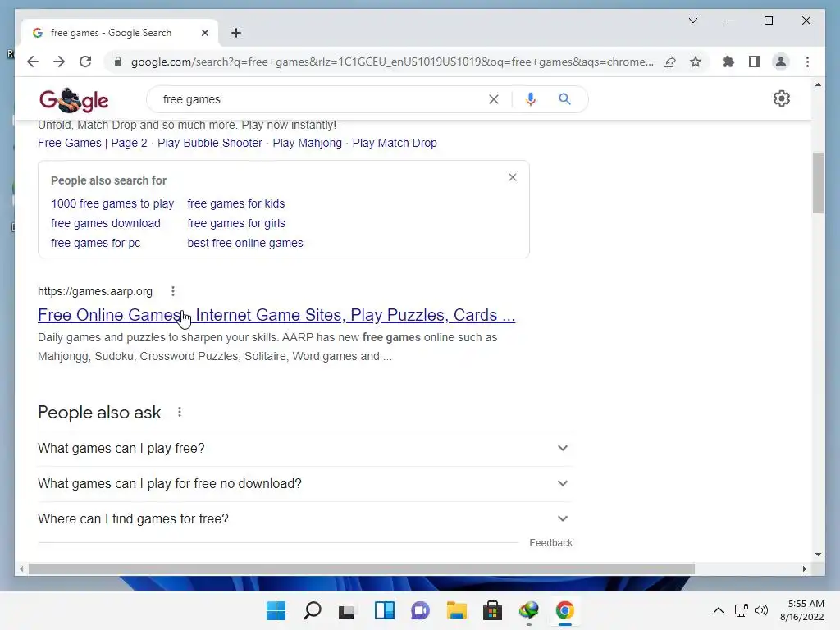Open Play Mahjong link

pyautogui.click(x=307, y=143)
